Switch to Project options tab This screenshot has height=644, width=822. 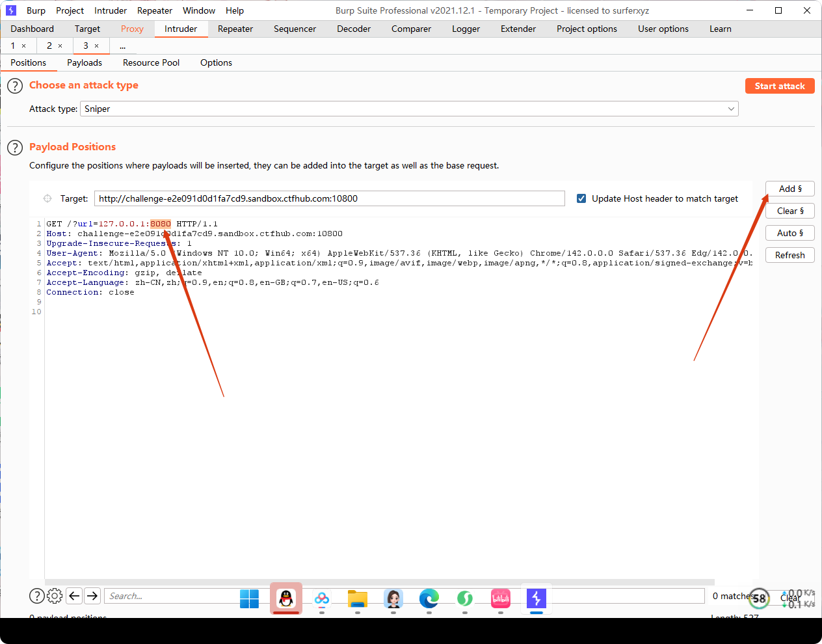point(587,29)
